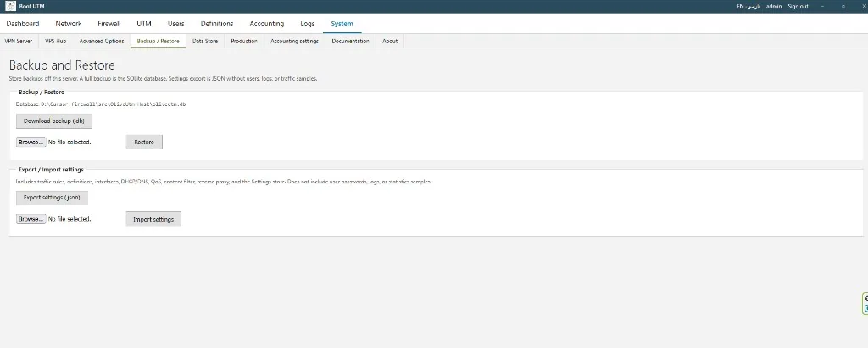This screenshot has width=868, height=348.
Task: Open the UTM menu item
Action: point(144,24)
